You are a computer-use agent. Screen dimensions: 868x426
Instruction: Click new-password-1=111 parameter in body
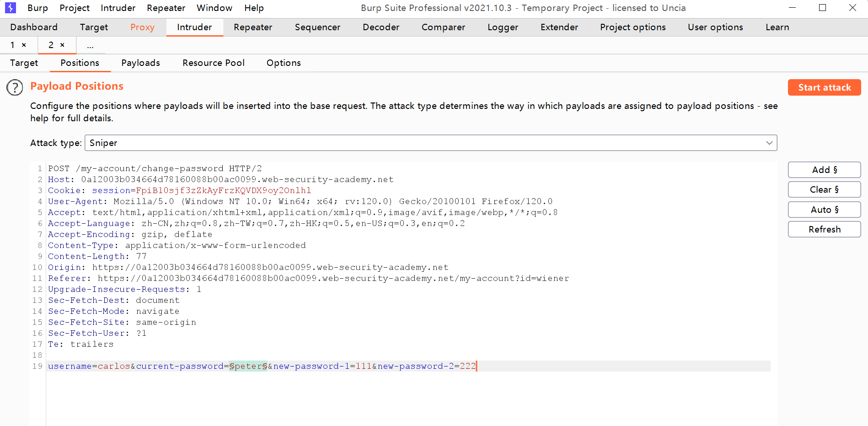coord(322,366)
